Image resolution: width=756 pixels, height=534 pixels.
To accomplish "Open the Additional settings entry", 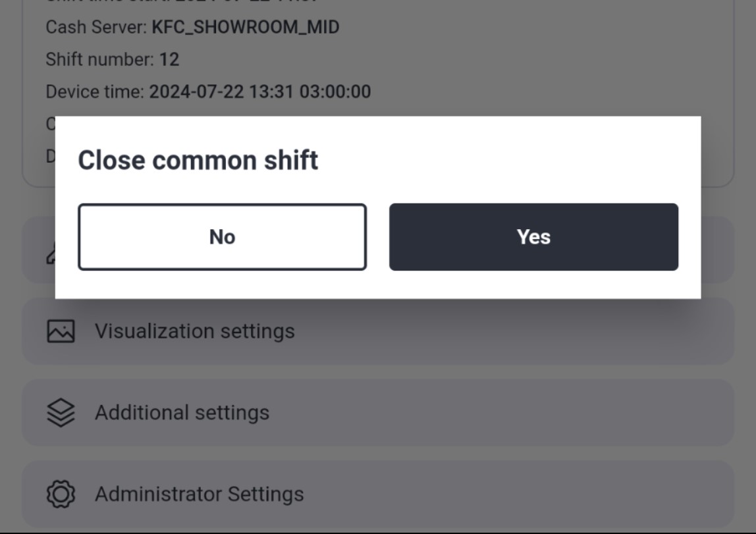I will tap(378, 413).
